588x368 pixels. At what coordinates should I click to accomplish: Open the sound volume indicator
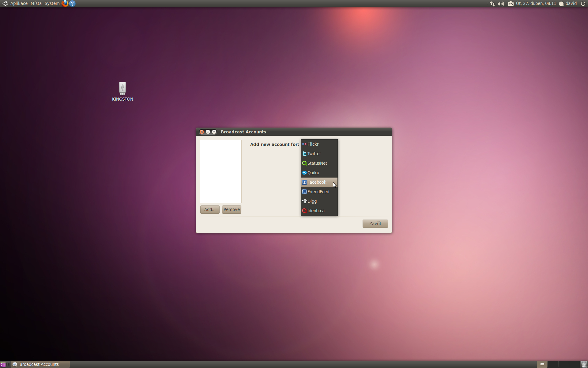(501, 4)
